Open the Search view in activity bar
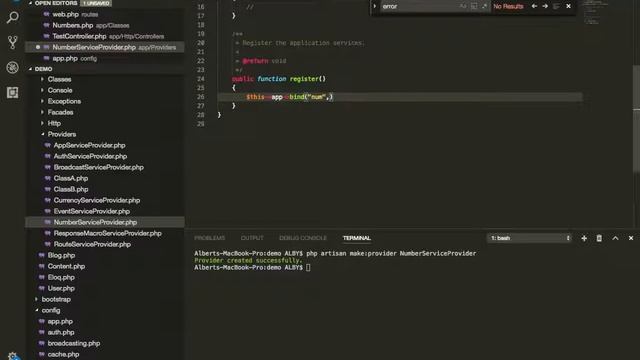The height and width of the screenshot is (360, 640). click(x=13, y=18)
